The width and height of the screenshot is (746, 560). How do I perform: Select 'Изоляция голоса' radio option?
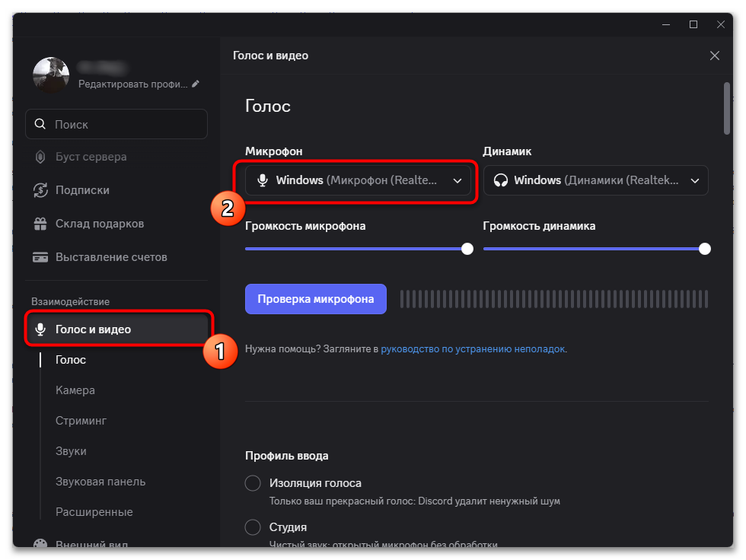pos(253,483)
